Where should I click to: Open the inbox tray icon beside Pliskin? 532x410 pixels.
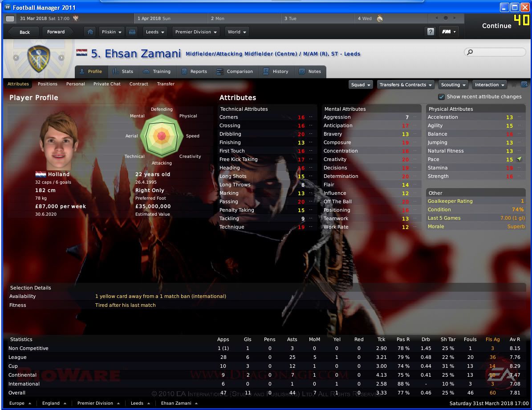coord(132,32)
